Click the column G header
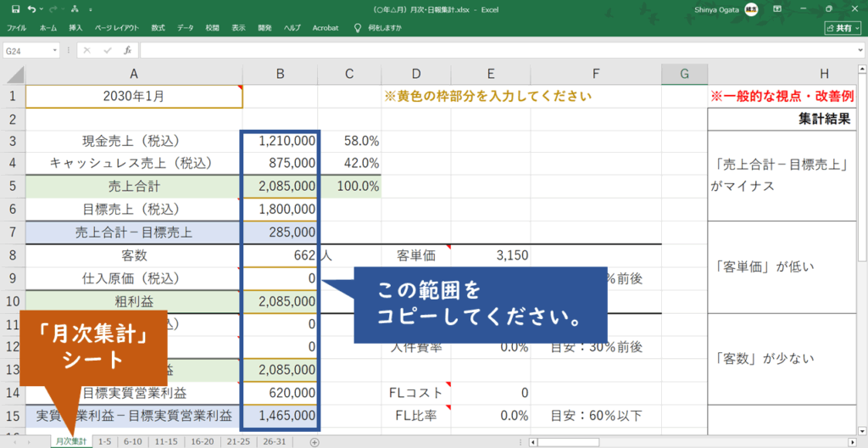Image resolution: width=868 pixels, height=448 pixels. pos(683,74)
